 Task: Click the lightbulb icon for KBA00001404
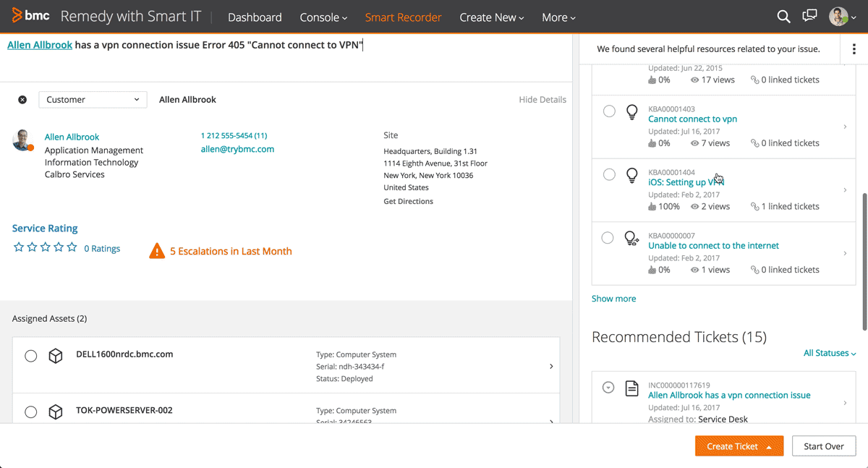coord(631,175)
